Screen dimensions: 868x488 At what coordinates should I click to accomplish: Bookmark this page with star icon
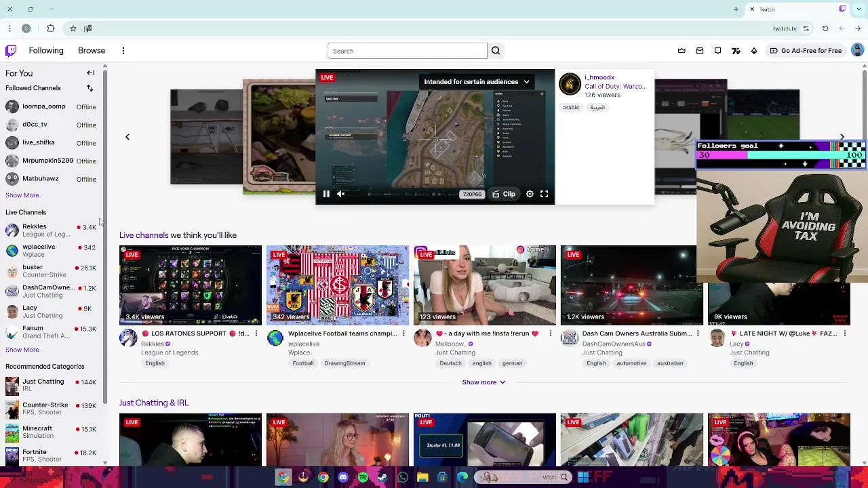[x=73, y=28]
